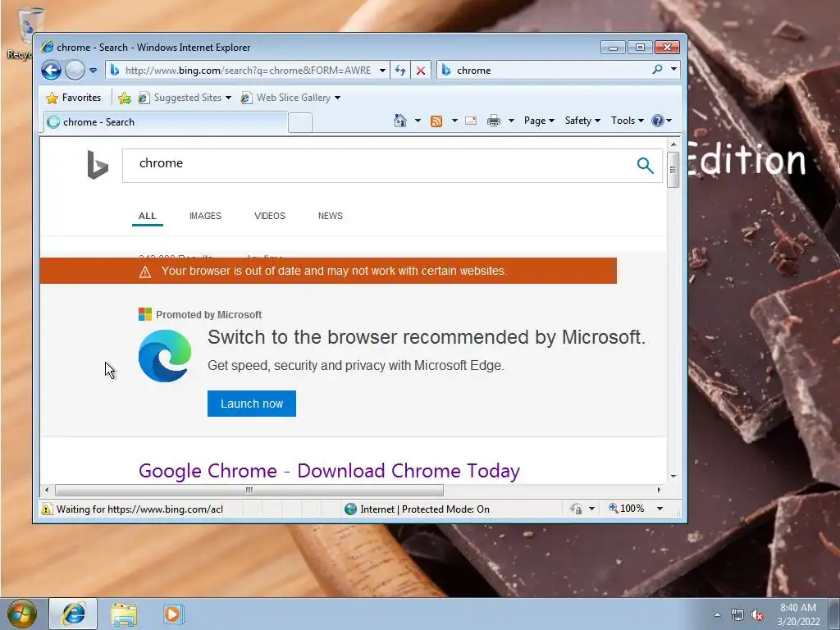Click the Refresh button next to address bar

[400, 71]
